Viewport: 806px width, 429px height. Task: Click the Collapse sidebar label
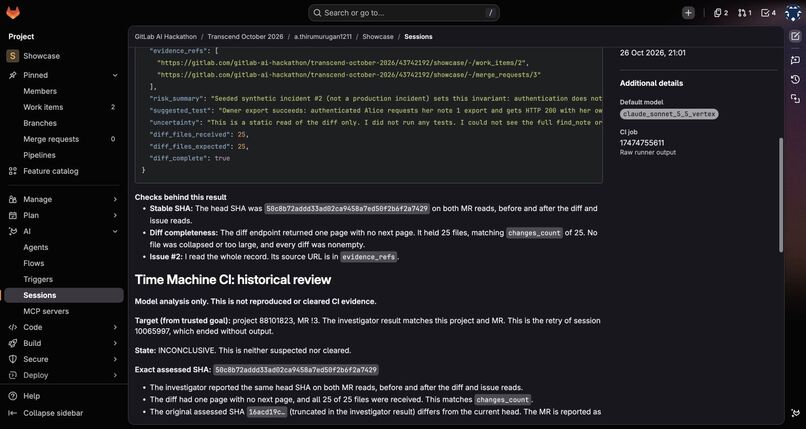tap(53, 413)
